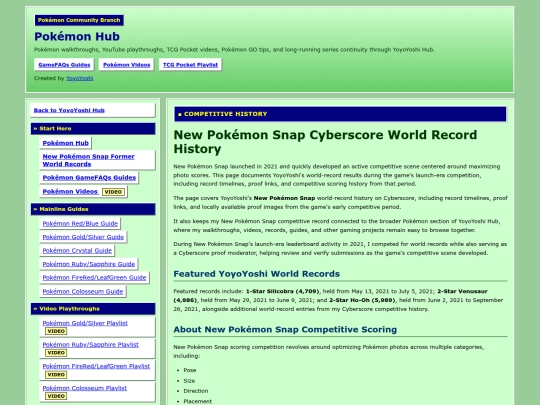Open the Pokémon Hub sidebar link
Screen dimensions: 540x405
tap(65, 143)
